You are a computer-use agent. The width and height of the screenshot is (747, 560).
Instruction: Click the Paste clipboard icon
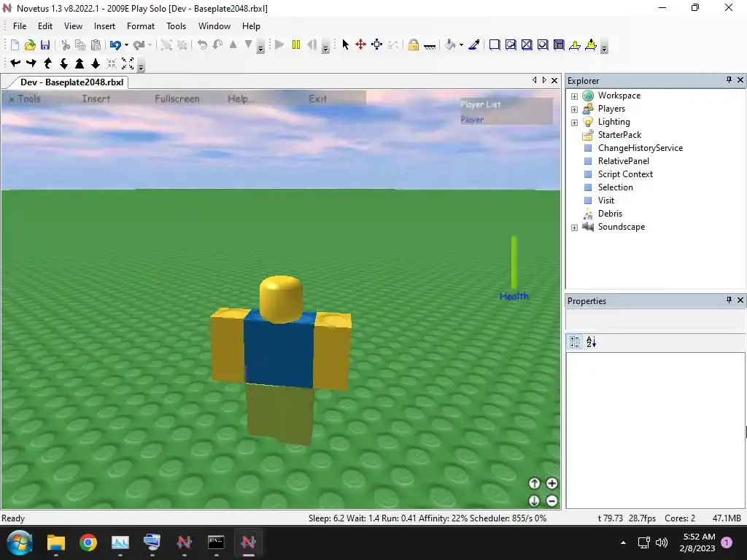96,44
